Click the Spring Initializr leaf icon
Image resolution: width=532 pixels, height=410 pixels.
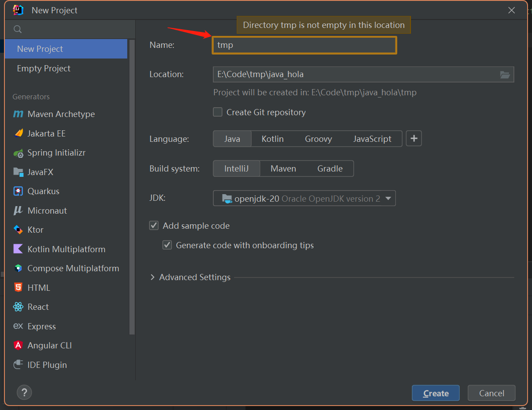[18, 153]
